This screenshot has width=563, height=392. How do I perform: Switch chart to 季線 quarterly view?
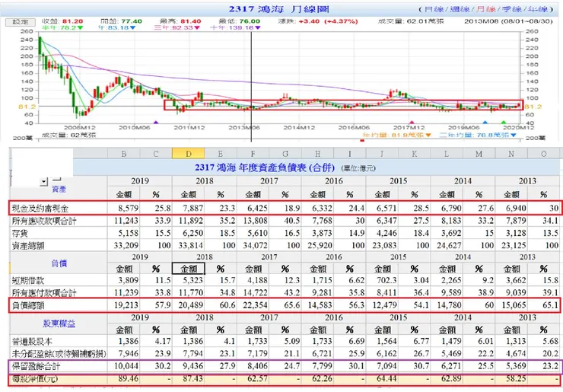pyautogui.click(x=511, y=9)
